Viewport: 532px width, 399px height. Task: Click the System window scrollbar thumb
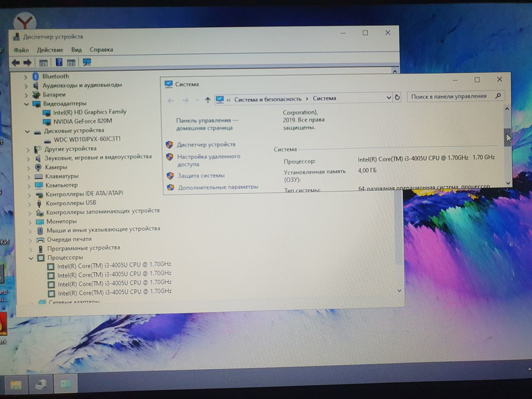click(507, 137)
